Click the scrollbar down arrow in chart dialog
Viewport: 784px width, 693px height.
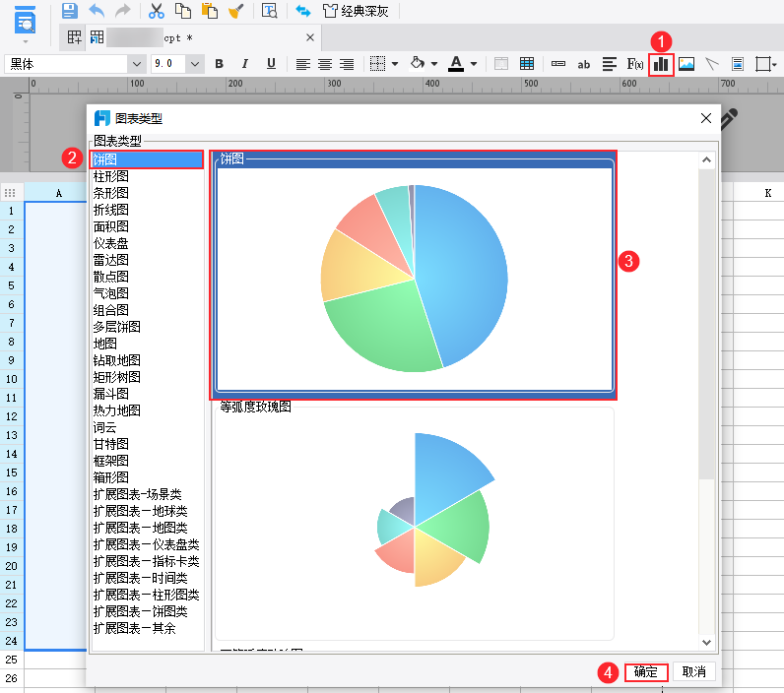click(x=706, y=643)
